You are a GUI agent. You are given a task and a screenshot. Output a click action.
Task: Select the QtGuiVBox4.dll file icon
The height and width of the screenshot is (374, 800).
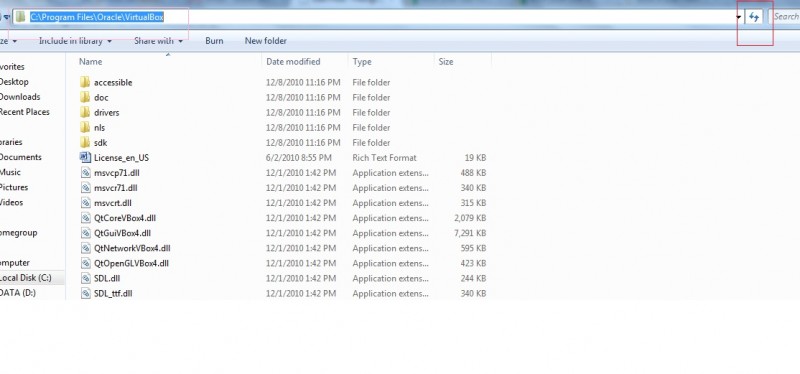click(x=85, y=233)
